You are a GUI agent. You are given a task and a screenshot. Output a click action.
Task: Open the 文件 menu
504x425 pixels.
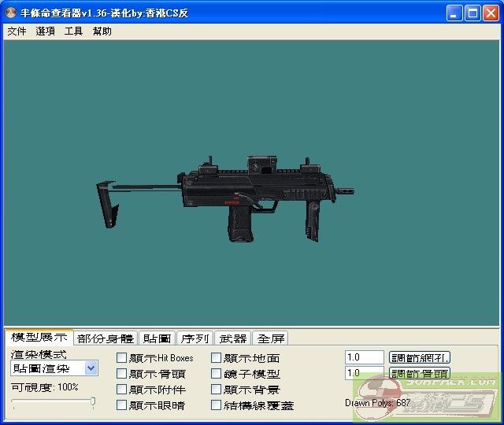coord(17,31)
